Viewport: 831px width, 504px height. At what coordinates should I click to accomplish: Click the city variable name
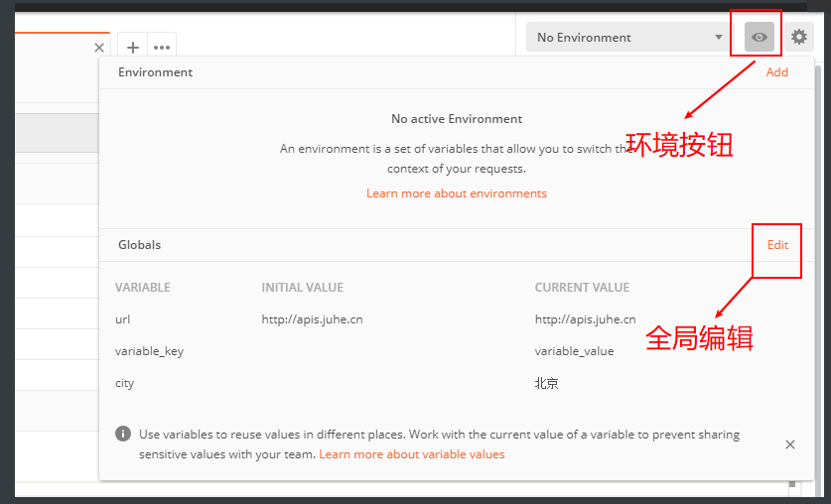pyautogui.click(x=124, y=383)
